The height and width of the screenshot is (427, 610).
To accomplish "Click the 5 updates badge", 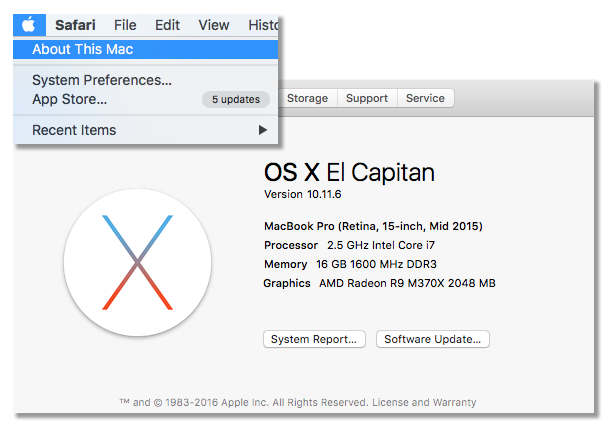I will pyautogui.click(x=236, y=100).
